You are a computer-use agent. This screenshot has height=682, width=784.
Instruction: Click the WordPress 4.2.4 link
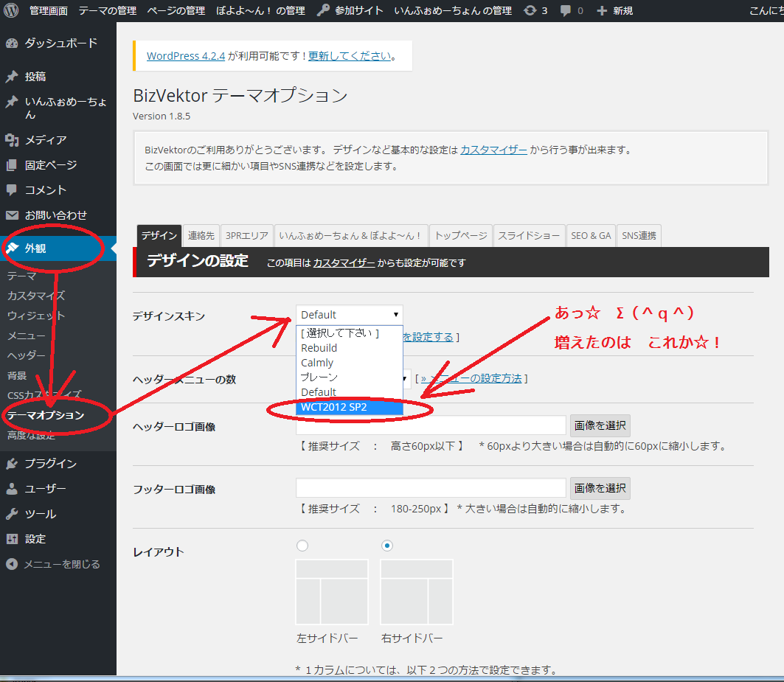[x=186, y=56]
